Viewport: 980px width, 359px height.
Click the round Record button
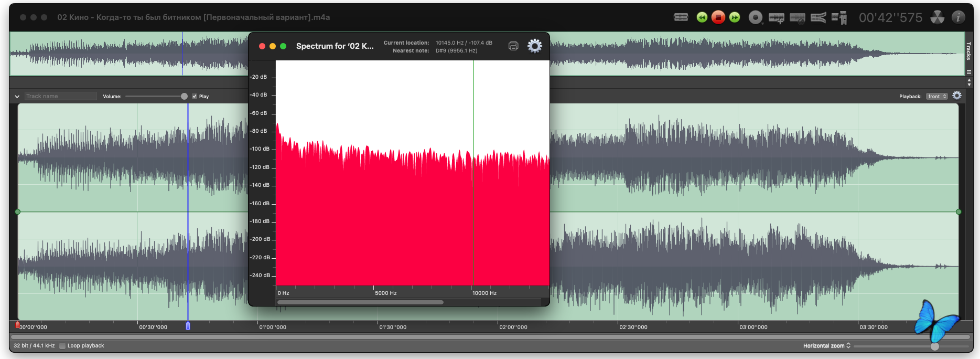[755, 17]
